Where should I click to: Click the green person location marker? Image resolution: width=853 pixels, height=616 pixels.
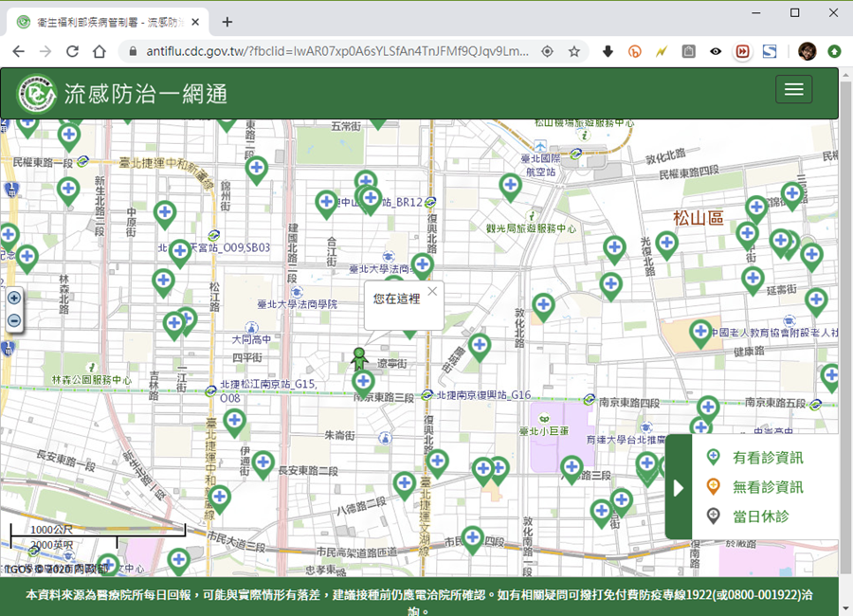tap(358, 357)
